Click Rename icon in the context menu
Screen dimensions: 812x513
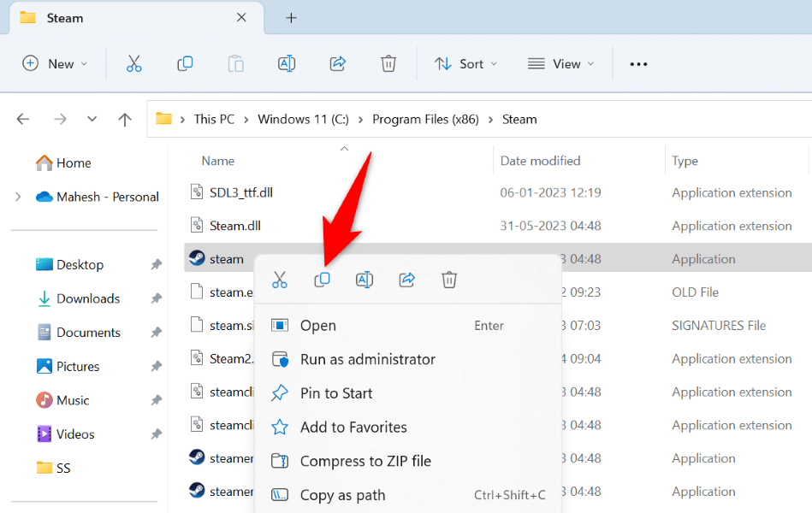[x=365, y=280]
